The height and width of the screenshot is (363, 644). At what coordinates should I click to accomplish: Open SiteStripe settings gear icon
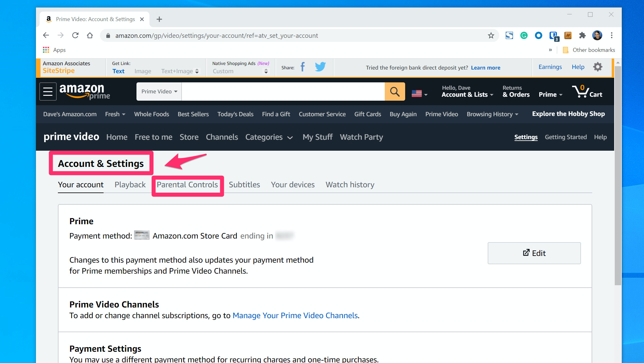[598, 67]
